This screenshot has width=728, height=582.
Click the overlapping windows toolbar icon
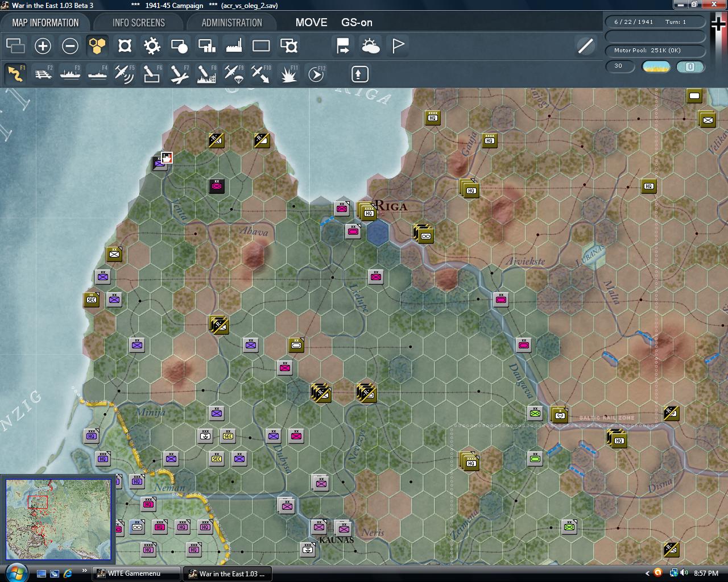[15, 46]
